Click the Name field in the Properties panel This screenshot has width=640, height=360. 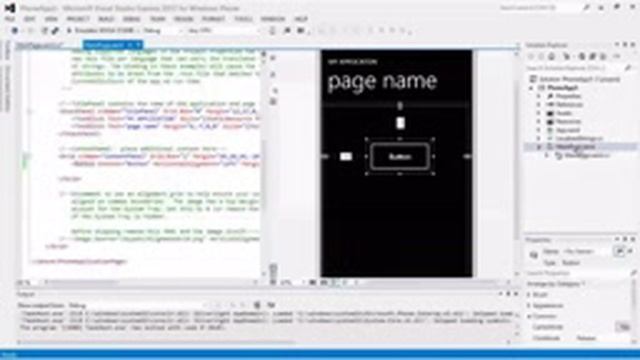586,251
